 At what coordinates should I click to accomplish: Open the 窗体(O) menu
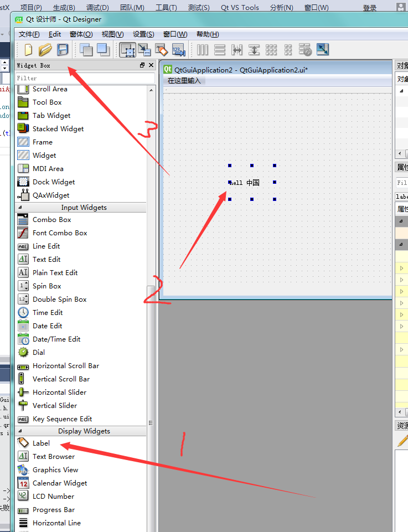click(x=81, y=34)
